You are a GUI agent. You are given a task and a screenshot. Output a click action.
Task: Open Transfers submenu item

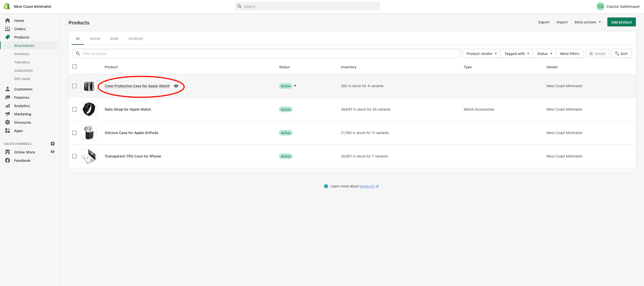pyautogui.click(x=22, y=62)
